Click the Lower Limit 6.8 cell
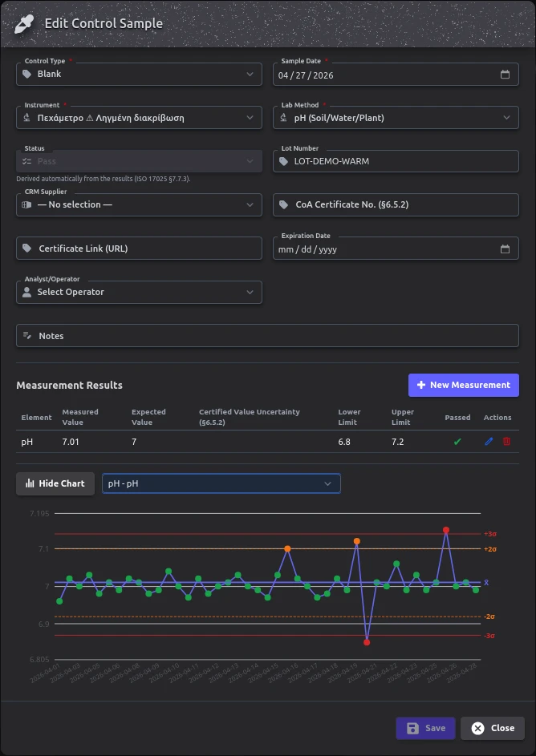This screenshot has width=536, height=756. point(344,442)
